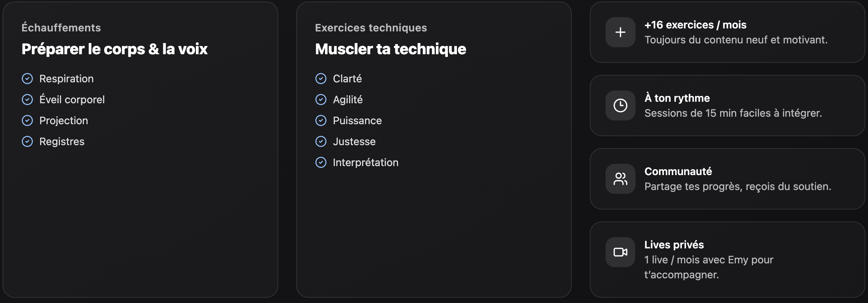Select the Exercices techniques section label

click(371, 28)
